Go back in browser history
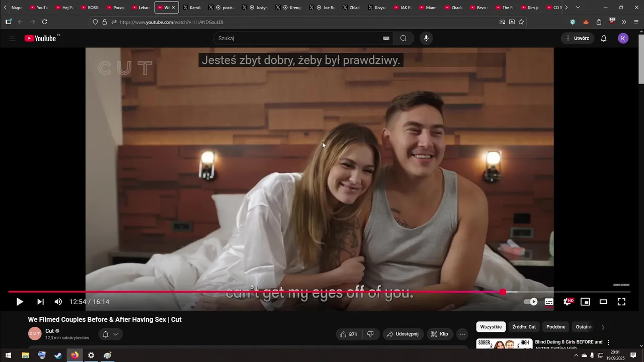Image resolution: width=644 pixels, height=362 pixels. [x=21, y=22]
